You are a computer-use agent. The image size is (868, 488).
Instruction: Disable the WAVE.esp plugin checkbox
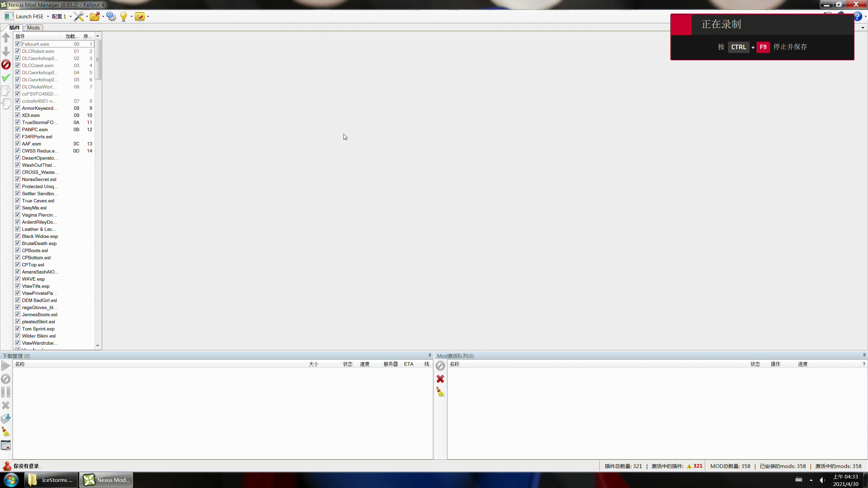[18, 279]
